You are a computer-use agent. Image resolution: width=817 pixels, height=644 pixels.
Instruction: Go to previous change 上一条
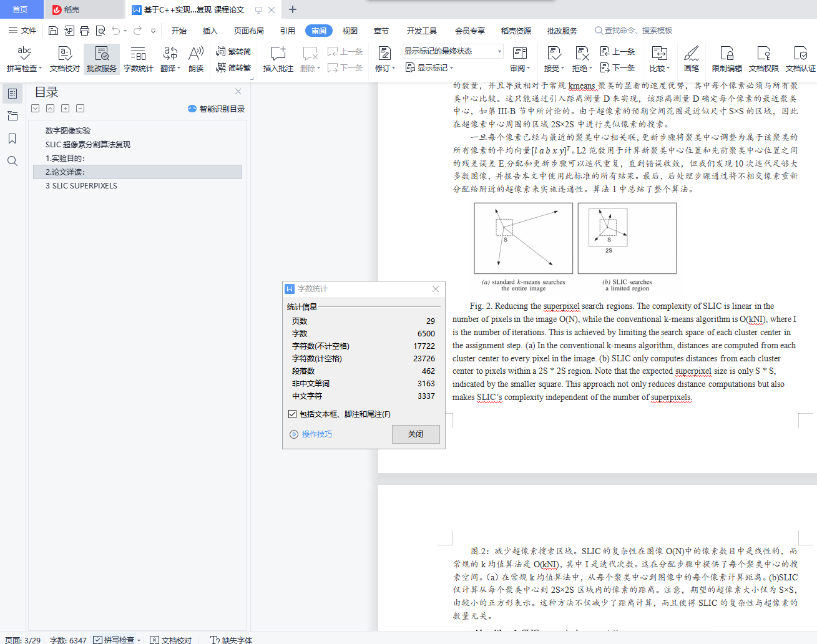coord(617,51)
